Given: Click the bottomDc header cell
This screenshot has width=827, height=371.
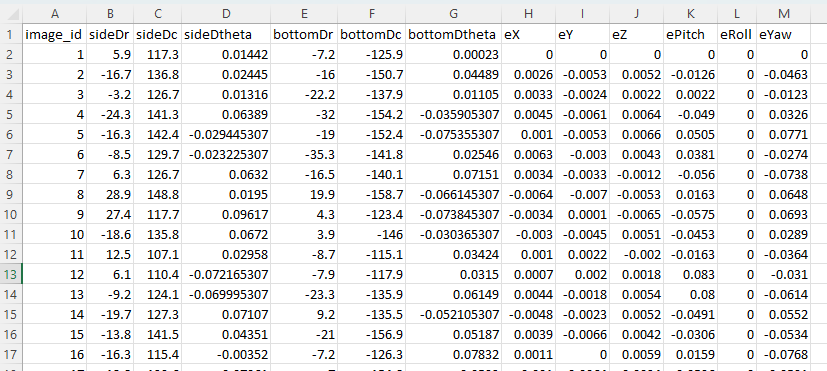Looking at the screenshot, I should [371, 35].
